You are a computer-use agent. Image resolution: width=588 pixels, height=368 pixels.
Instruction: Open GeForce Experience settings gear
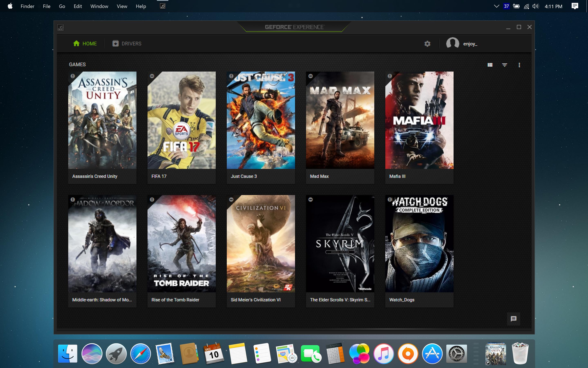427,44
